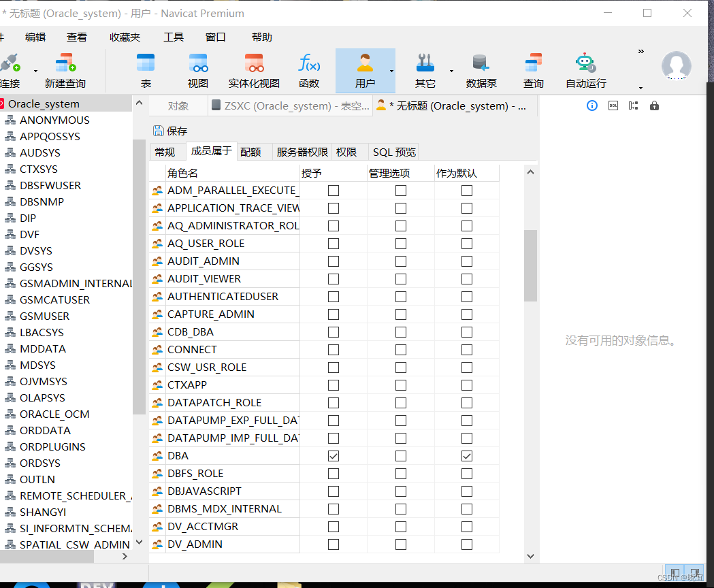Image resolution: width=714 pixels, height=588 pixels.
Task: Select the GSMCATUSER user in tree
Action: click(54, 299)
